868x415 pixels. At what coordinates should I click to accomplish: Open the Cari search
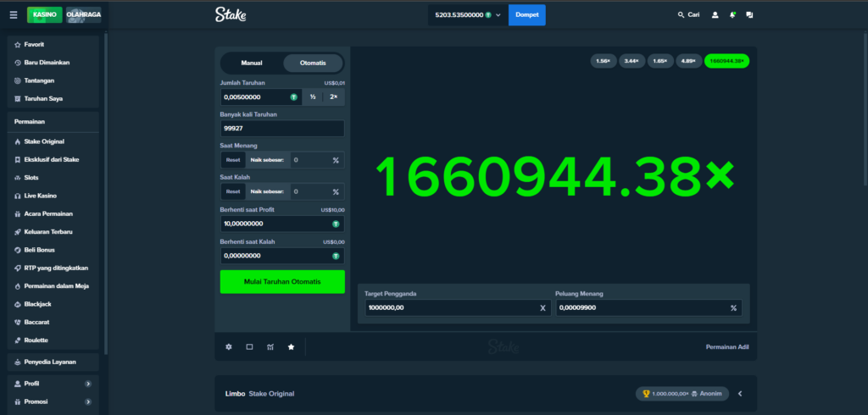point(688,15)
